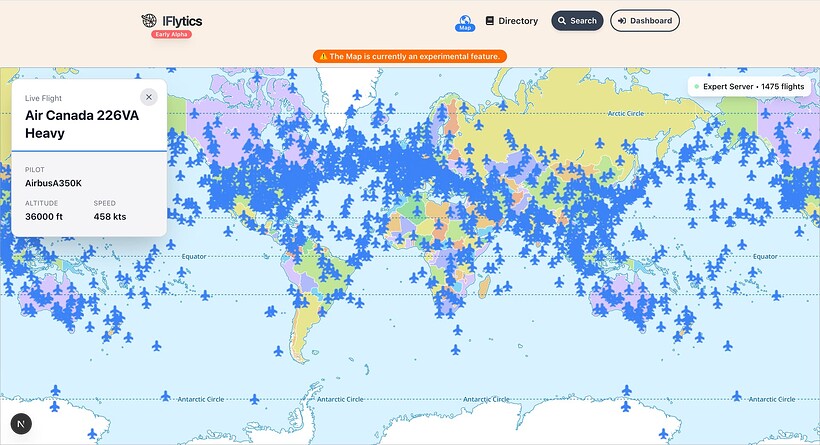The image size is (820, 445).
Task: Click the 'Arctic Circle' map label
Action: pyautogui.click(x=626, y=113)
